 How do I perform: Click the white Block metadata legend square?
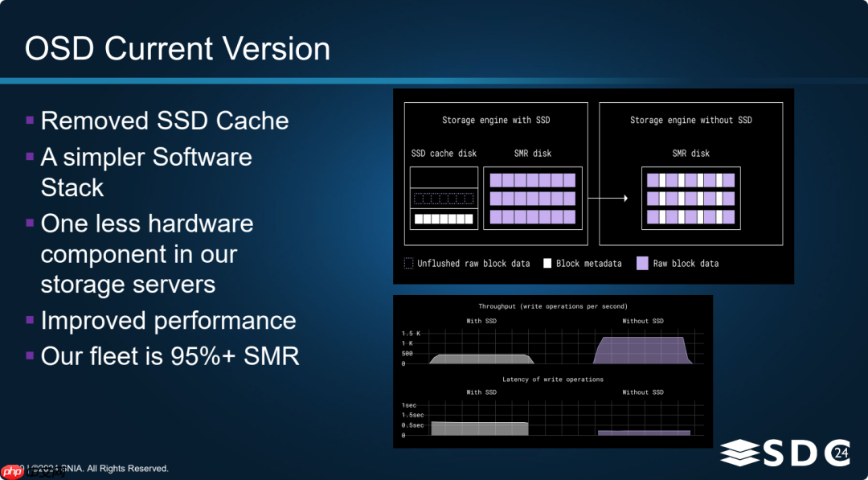(x=547, y=263)
